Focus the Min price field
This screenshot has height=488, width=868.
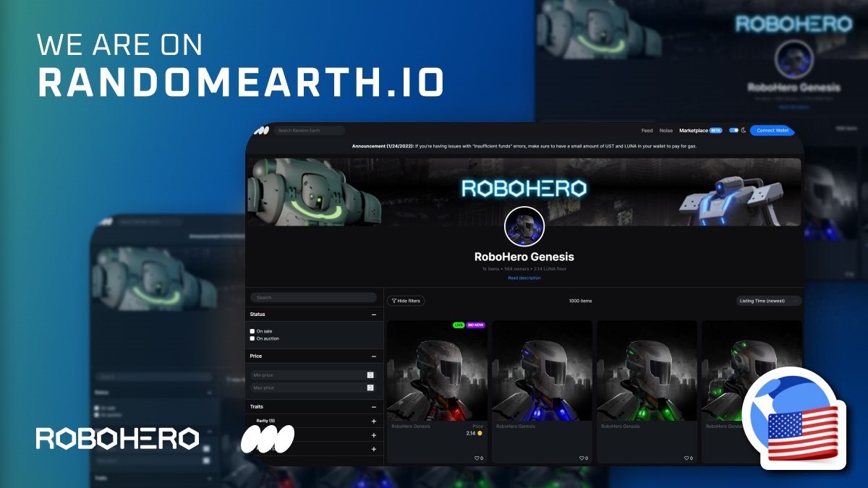[313, 375]
